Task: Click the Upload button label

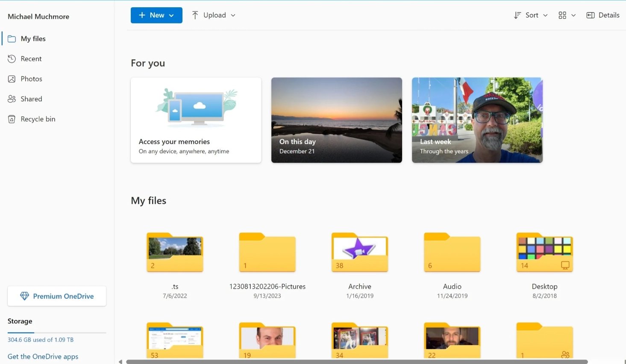Action: [x=215, y=15]
